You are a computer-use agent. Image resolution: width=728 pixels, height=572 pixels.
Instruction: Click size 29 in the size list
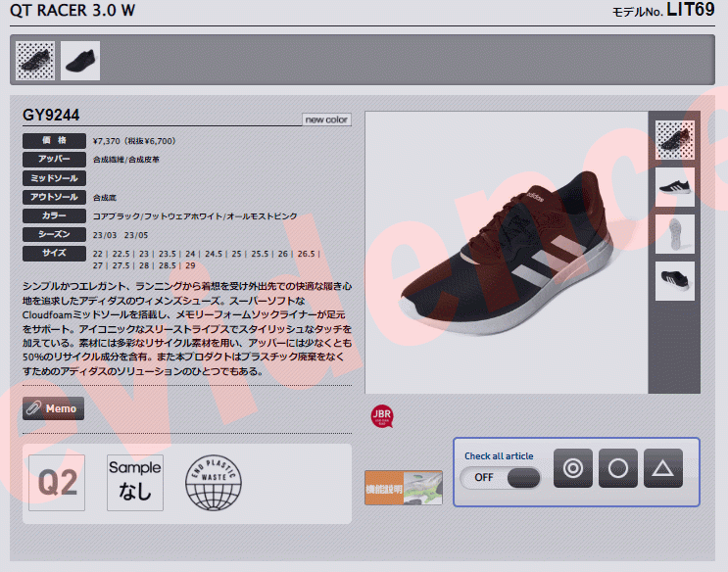tap(190, 265)
